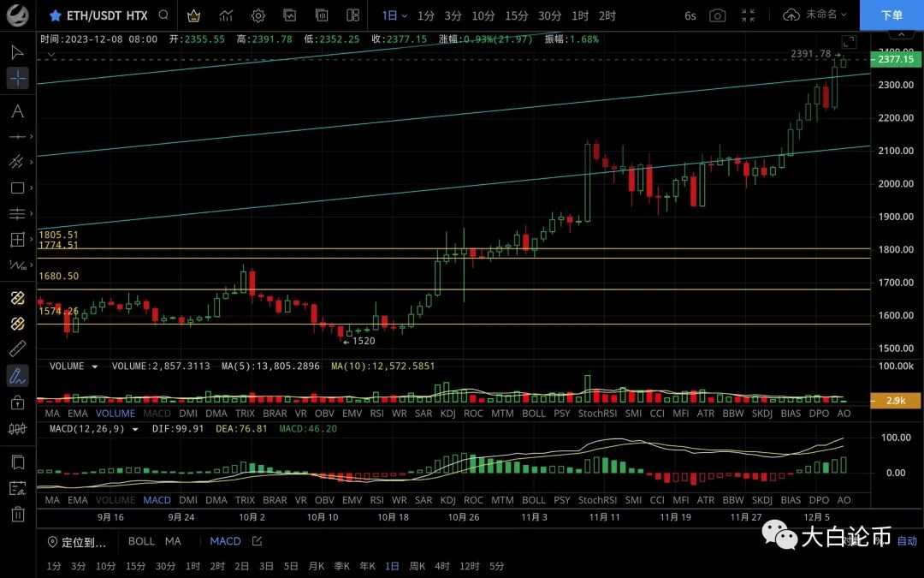Click the location pin 定位到 control

[78, 542]
